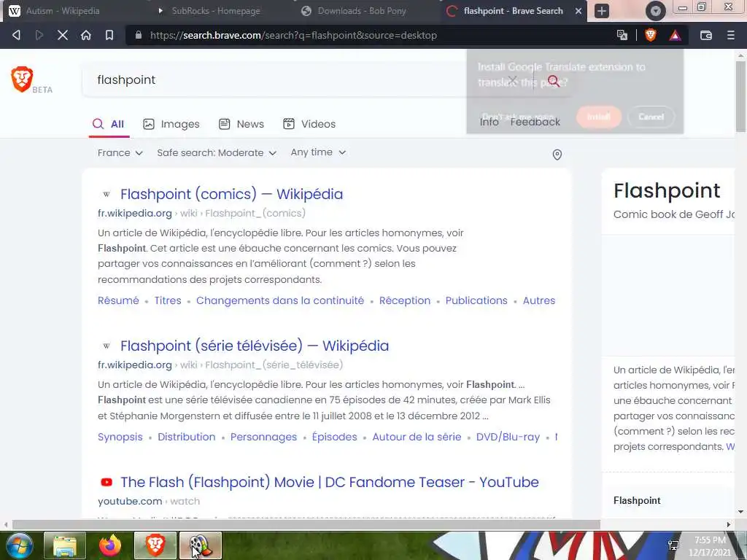The image size is (747, 560).
Task: Click the Flashpoint infobox title
Action: point(667,190)
